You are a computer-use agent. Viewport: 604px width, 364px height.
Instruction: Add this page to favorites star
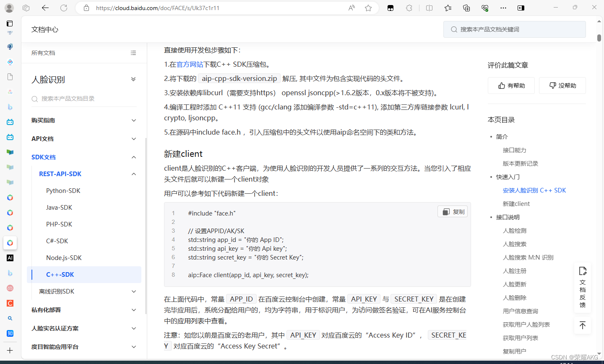[368, 8]
